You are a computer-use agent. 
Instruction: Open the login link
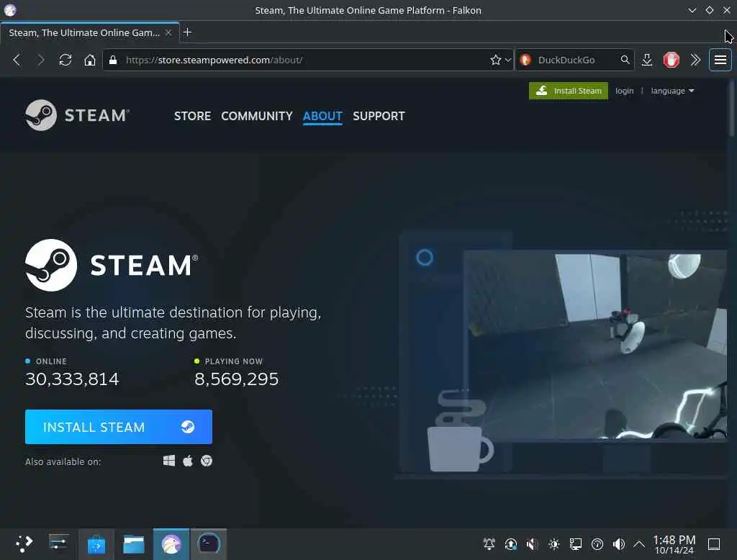coord(624,91)
